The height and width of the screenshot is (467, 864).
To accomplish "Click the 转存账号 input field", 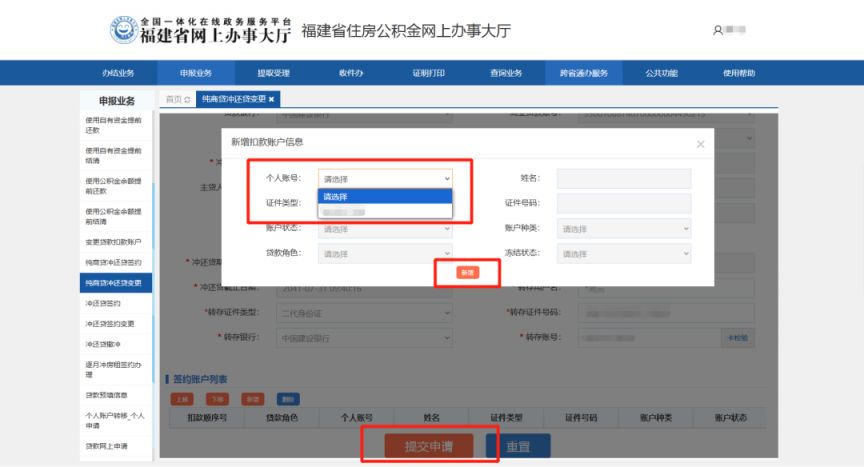I will [x=650, y=338].
